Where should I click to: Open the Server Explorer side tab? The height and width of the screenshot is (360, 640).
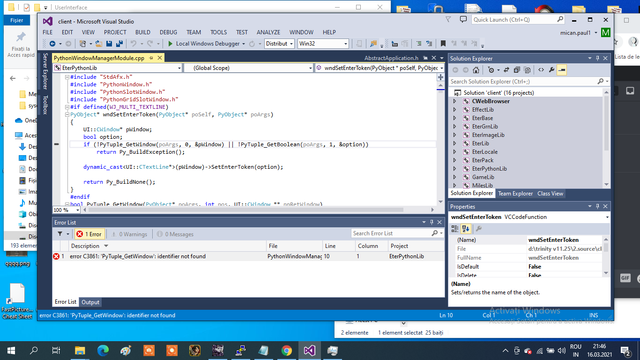[x=45, y=71]
